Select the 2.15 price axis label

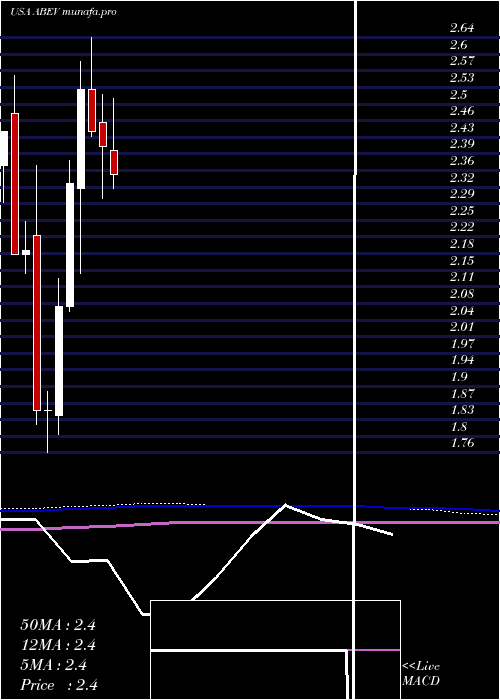tap(462, 261)
